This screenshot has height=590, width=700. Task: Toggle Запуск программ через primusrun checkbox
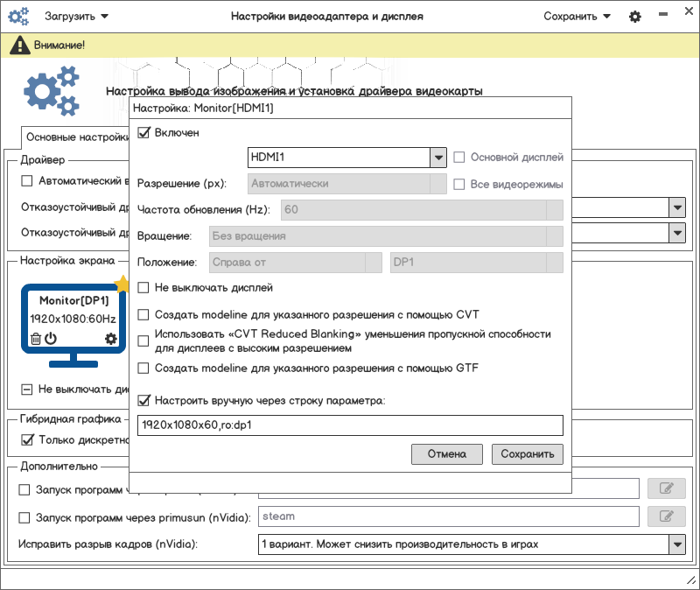(24, 517)
